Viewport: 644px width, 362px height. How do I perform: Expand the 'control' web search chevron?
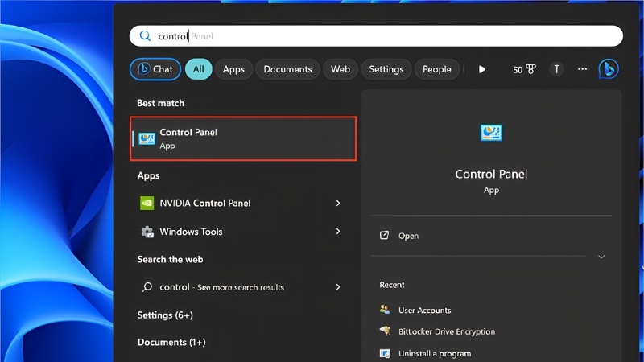[x=337, y=287]
